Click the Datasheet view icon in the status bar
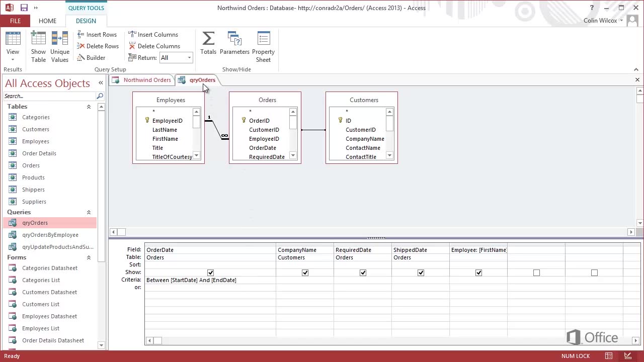The image size is (644, 362). [609, 356]
